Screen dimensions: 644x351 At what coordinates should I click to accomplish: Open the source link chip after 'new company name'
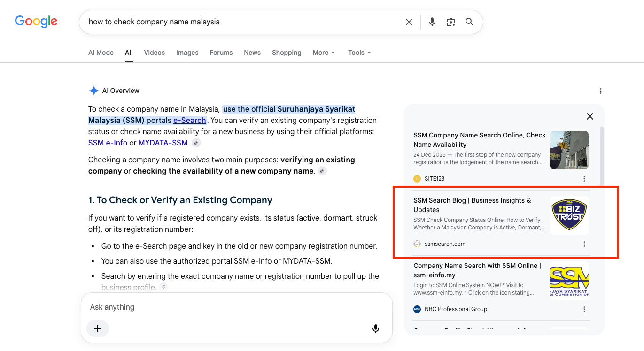coord(322,171)
